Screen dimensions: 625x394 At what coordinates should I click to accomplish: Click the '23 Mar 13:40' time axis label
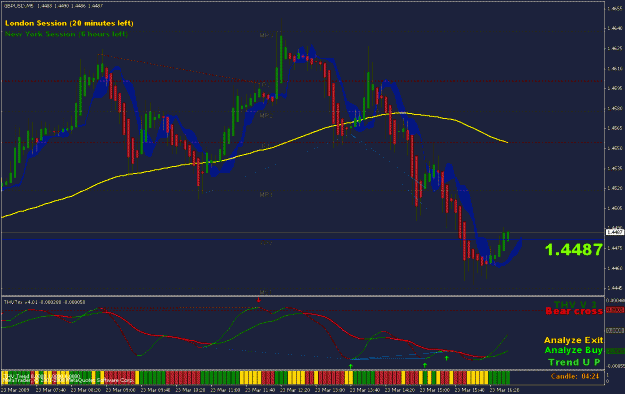coord(365,390)
